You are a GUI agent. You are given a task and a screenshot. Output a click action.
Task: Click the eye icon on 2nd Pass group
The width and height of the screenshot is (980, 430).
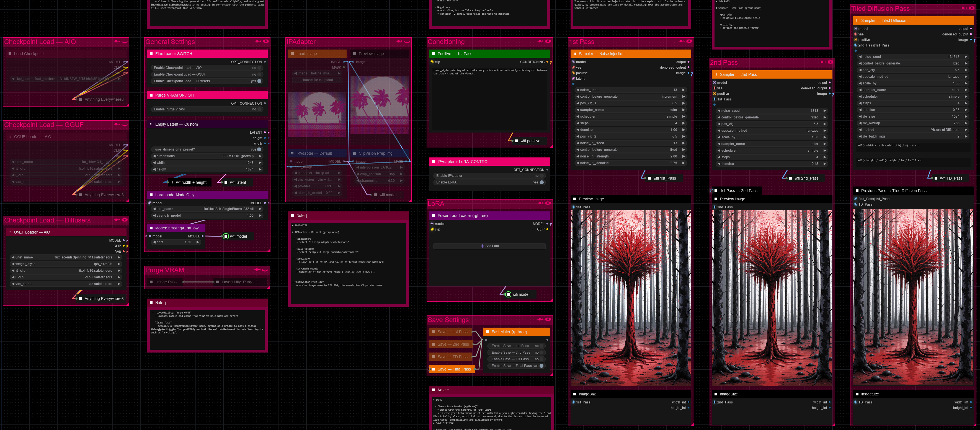(x=830, y=62)
